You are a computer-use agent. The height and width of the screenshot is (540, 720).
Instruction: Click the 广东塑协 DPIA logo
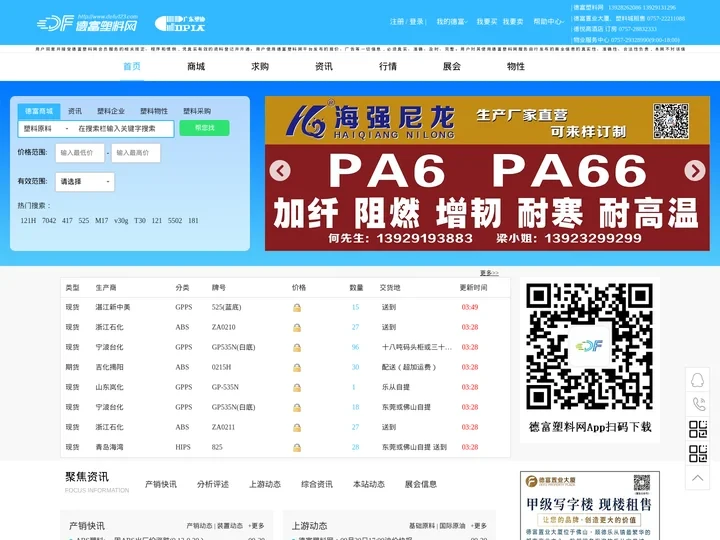tap(180, 23)
